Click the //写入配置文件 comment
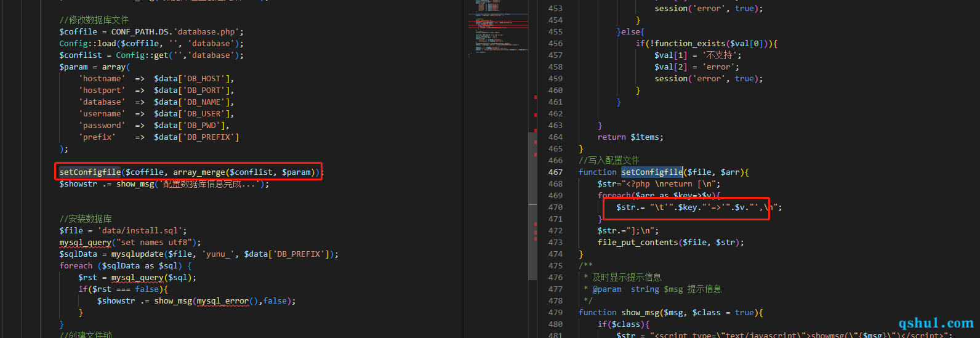The width and height of the screenshot is (980, 338). [609, 161]
